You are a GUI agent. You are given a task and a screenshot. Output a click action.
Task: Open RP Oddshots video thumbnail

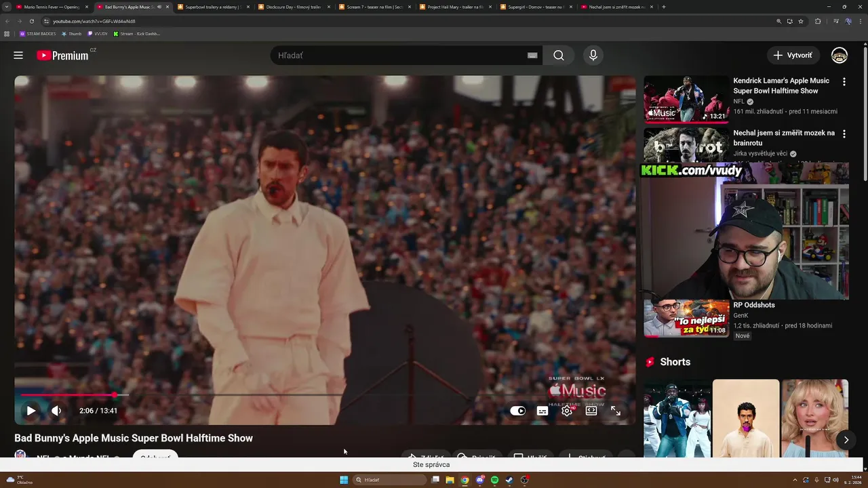686,319
